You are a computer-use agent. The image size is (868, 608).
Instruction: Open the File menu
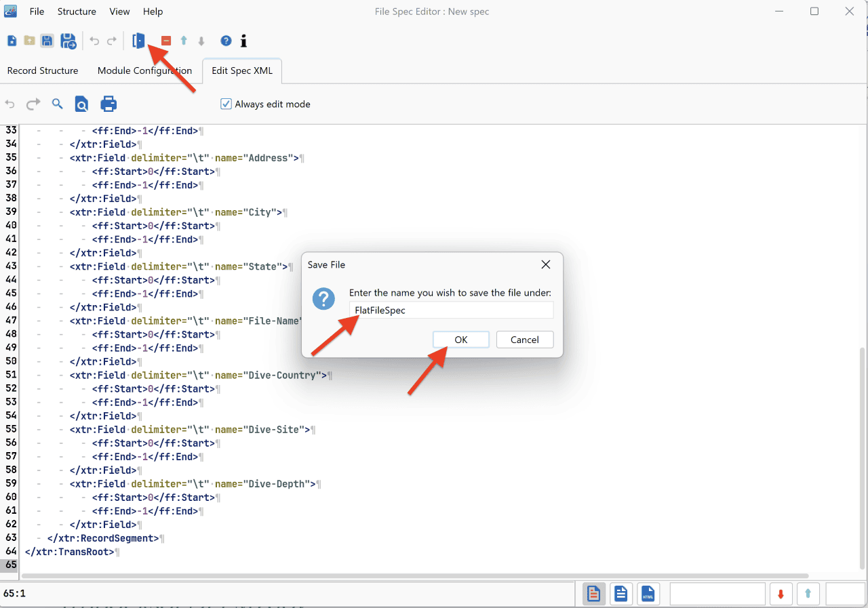pyautogui.click(x=37, y=12)
